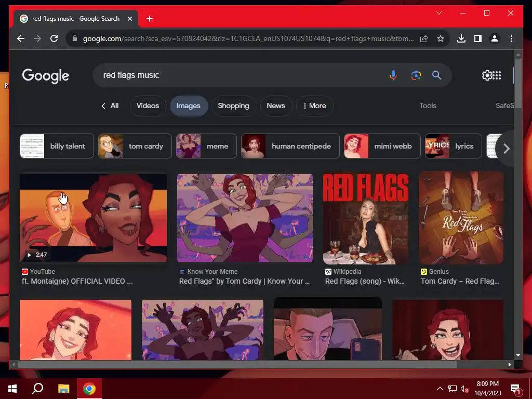
Task: Open Windows taskbar search
Action: coord(37,389)
